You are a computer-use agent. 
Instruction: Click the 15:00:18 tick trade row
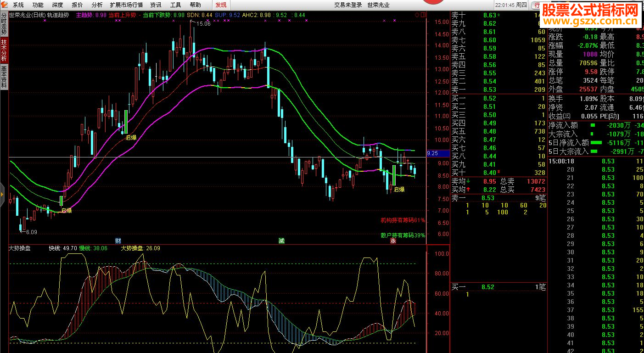pyautogui.click(x=596, y=161)
